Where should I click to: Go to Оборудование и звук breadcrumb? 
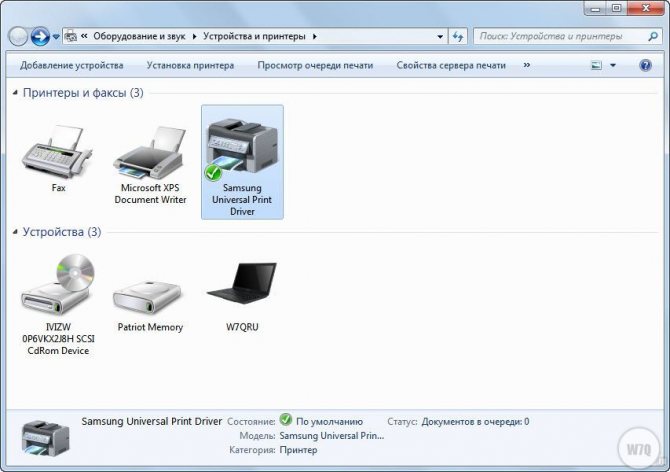click(x=139, y=36)
